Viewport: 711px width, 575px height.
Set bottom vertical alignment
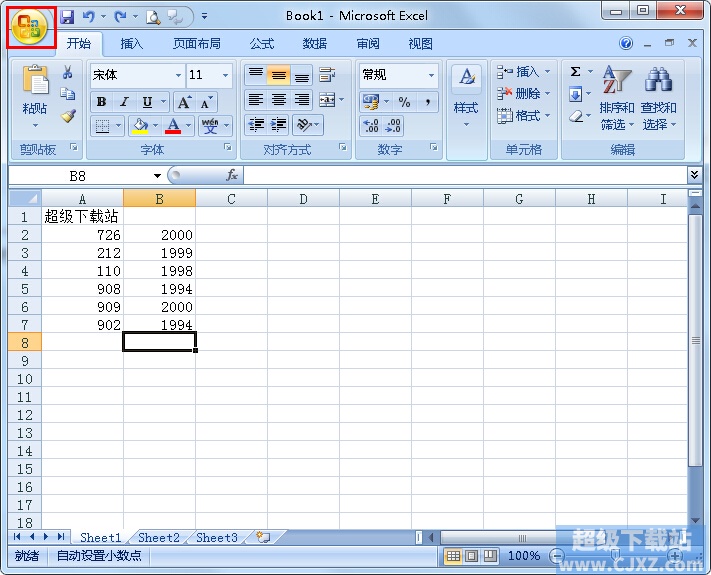(x=302, y=75)
